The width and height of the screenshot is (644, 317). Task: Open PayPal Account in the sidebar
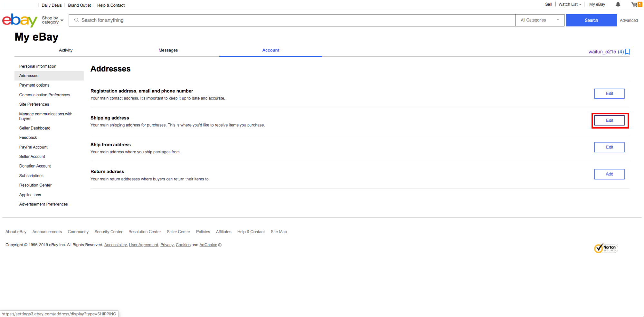[33, 147]
